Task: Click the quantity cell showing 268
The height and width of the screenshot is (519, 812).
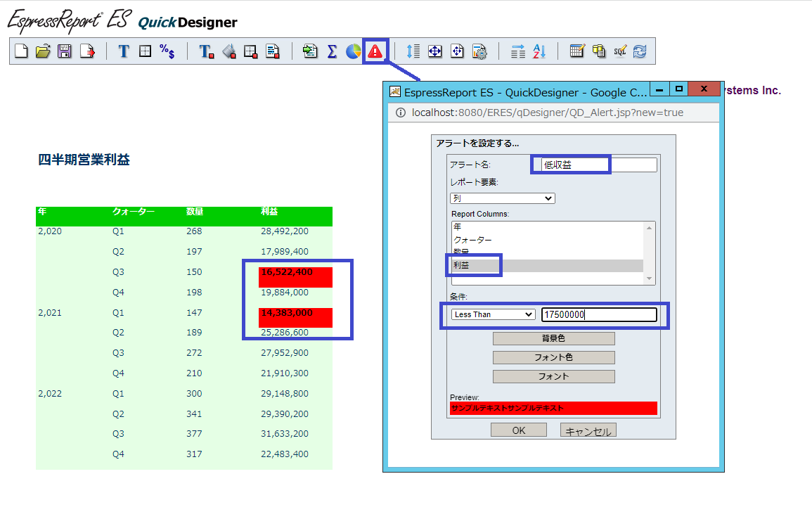Action: coord(194,231)
